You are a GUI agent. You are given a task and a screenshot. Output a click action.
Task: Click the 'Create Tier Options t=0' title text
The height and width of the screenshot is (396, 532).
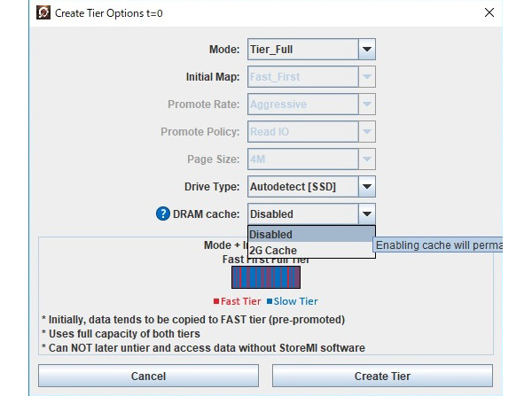click(x=108, y=13)
